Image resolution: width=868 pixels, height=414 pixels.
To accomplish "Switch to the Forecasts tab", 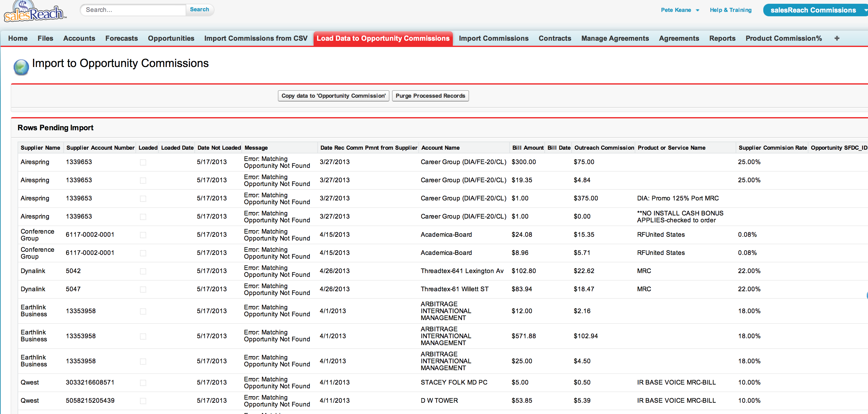I will (121, 39).
